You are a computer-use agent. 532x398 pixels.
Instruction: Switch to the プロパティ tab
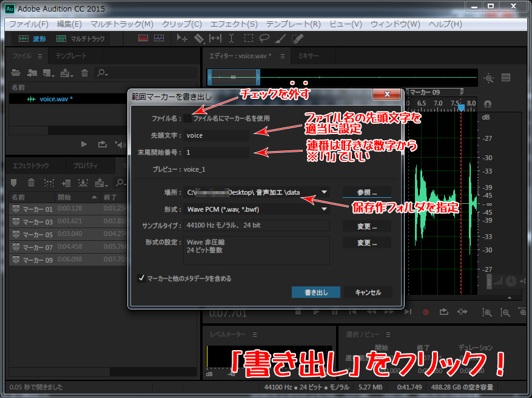point(86,166)
